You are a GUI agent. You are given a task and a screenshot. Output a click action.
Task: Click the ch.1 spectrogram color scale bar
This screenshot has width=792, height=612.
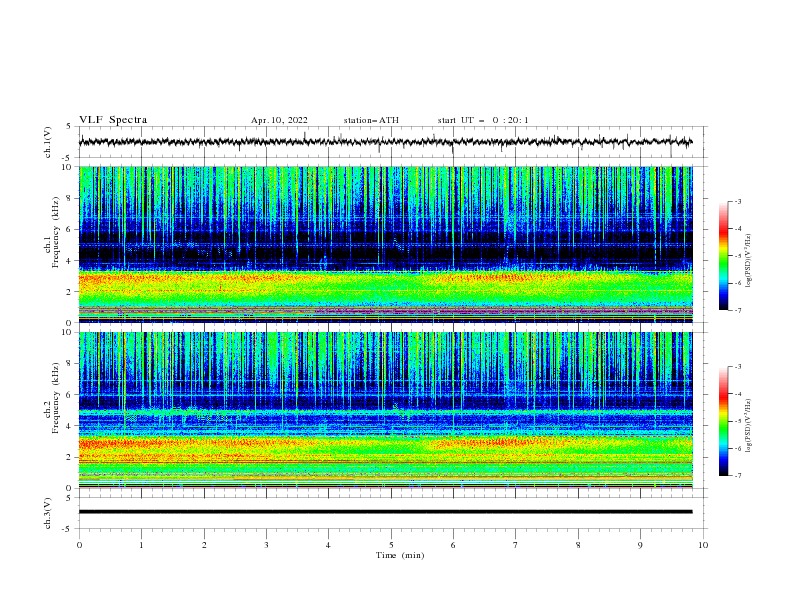723,256
